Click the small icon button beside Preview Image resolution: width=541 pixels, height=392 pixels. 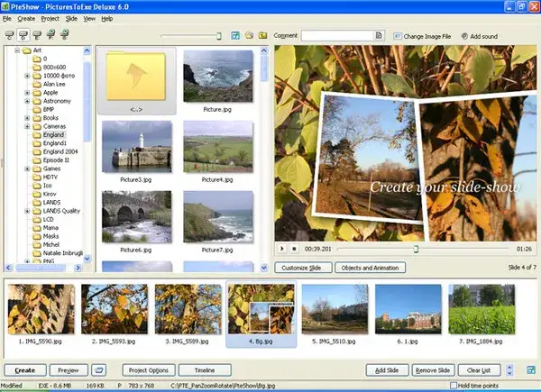100,370
